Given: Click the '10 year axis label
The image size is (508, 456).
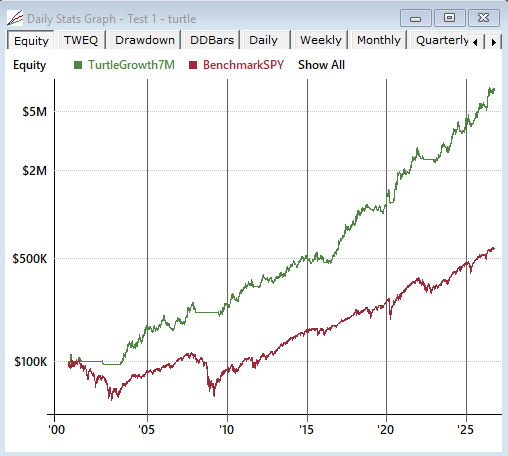Looking at the screenshot, I should coord(227,430).
